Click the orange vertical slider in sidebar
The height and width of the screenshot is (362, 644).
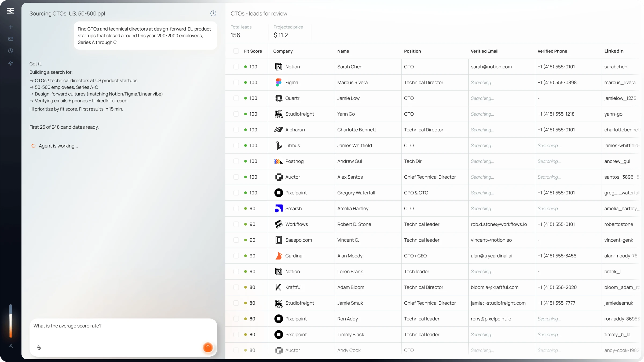tap(11, 321)
